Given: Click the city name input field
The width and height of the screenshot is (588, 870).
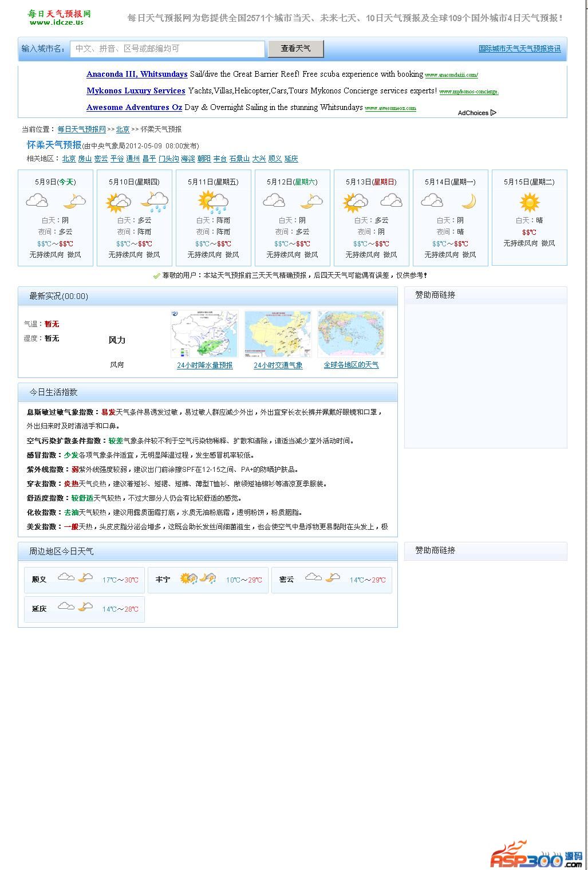Looking at the screenshot, I should coord(168,49).
